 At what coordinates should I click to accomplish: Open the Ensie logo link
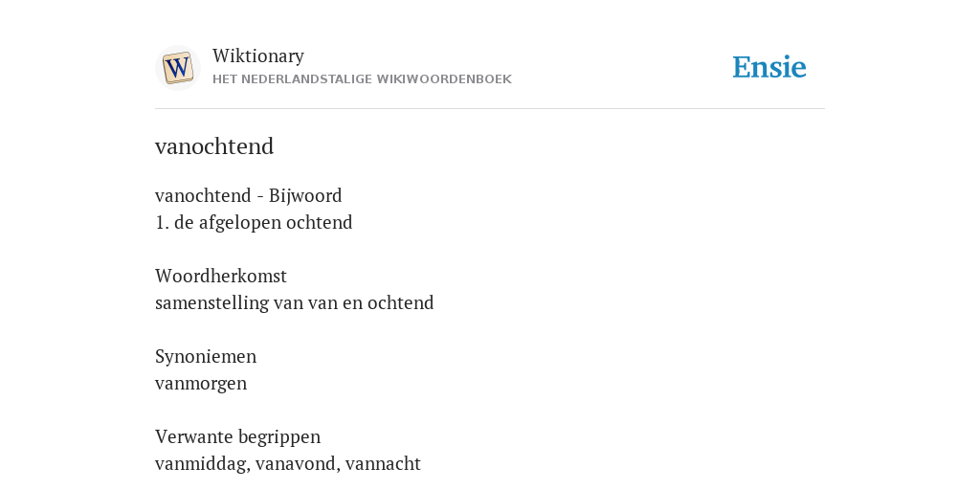pyautogui.click(x=768, y=67)
